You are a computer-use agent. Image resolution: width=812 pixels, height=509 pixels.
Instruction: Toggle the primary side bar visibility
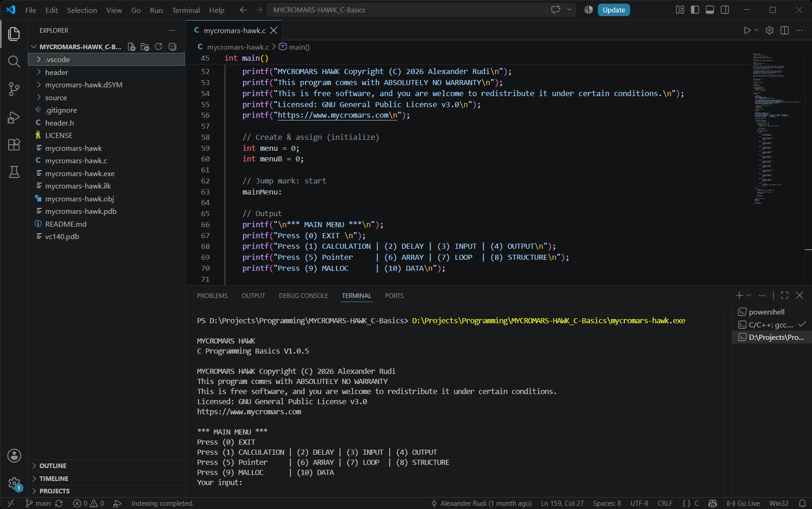click(695, 10)
